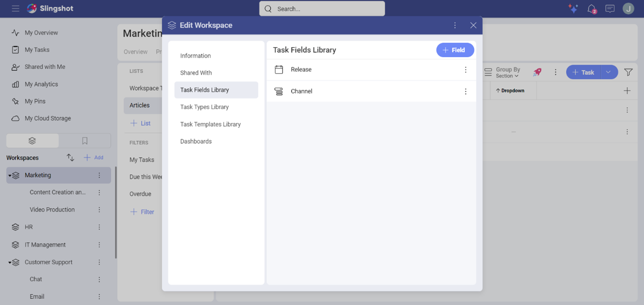Open the notifications bell
The width and height of the screenshot is (644, 305).
click(592, 9)
